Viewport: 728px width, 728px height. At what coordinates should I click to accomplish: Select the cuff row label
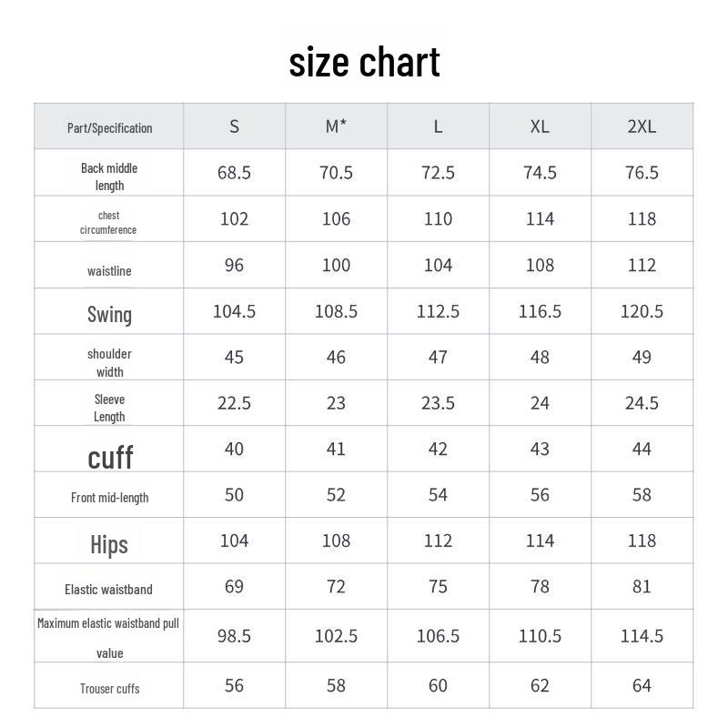coord(110,456)
